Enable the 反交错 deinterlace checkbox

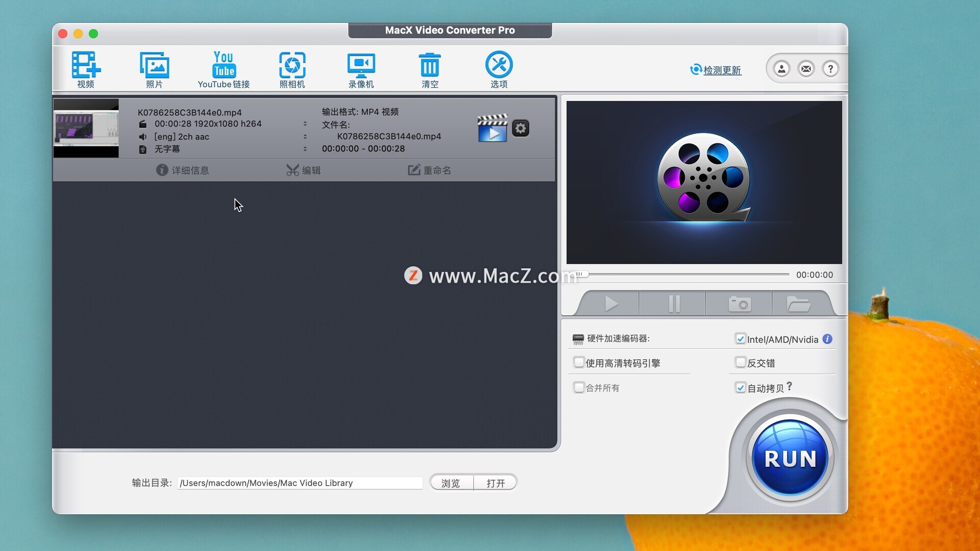pyautogui.click(x=740, y=363)
